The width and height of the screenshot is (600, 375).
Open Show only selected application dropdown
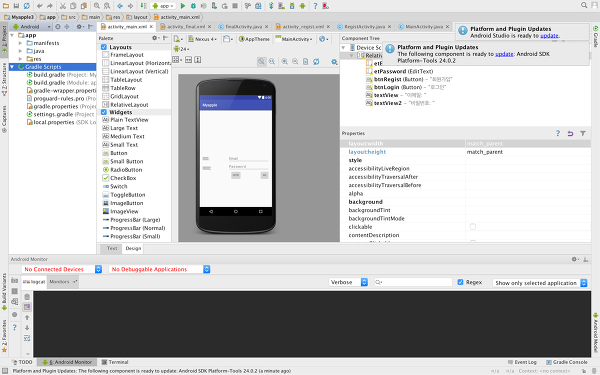[540, 283]
